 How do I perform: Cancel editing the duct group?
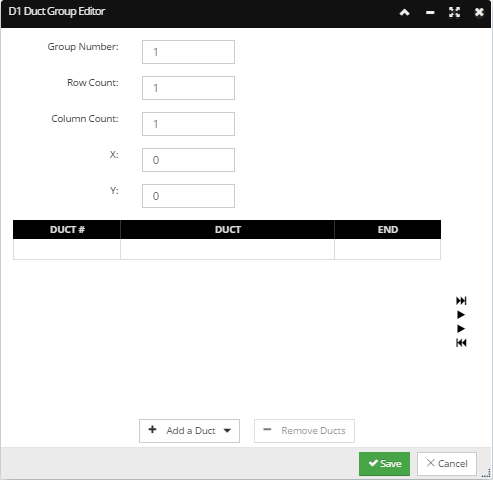click(x=447, y=464)
